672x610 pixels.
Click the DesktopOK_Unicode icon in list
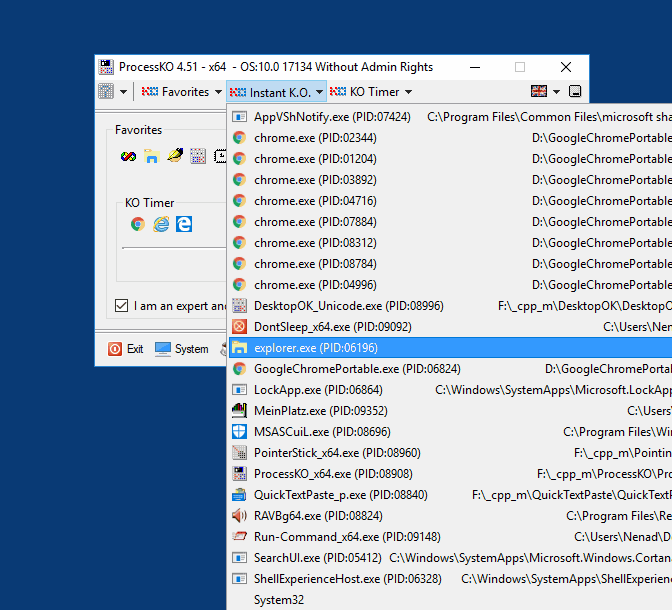pos(239,306)
